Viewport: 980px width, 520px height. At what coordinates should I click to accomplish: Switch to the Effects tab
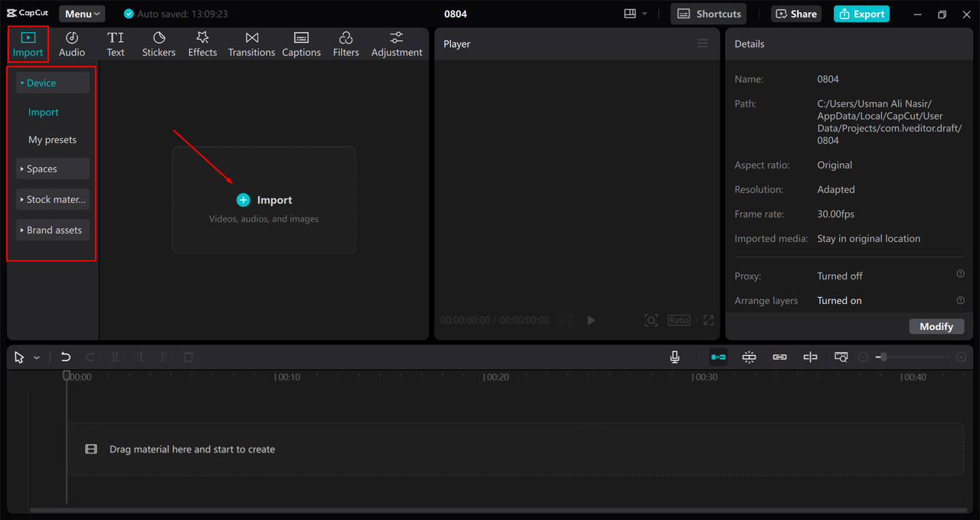(202, 44)
